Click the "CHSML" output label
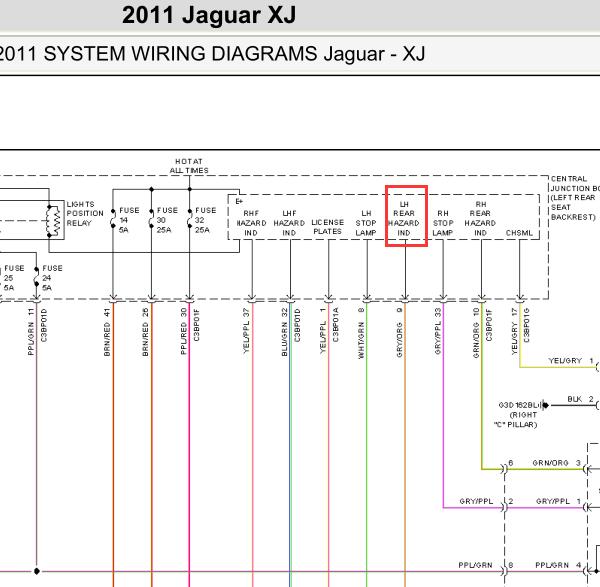Viewport: 600px width, 587px height. (x=519, y=233)
